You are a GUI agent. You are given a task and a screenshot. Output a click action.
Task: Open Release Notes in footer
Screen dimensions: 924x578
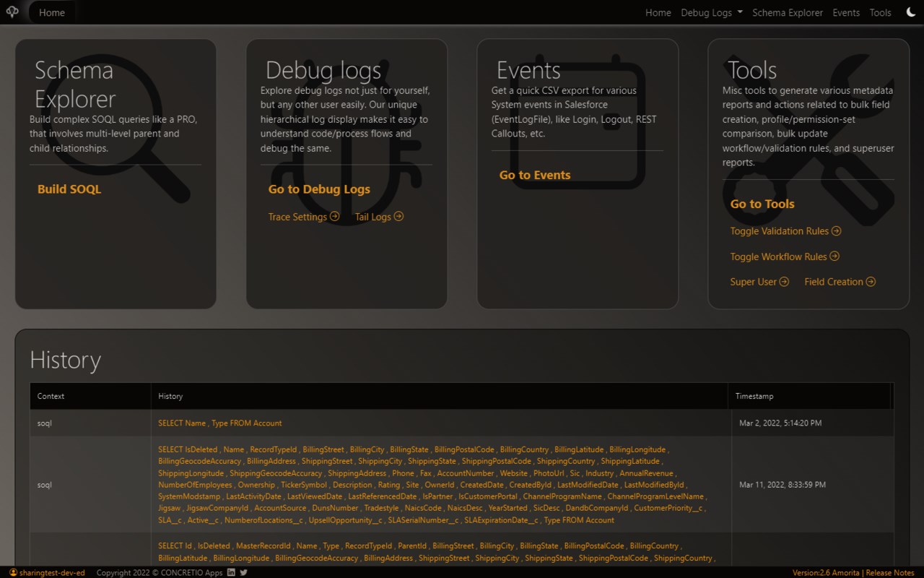click(890, 572)
